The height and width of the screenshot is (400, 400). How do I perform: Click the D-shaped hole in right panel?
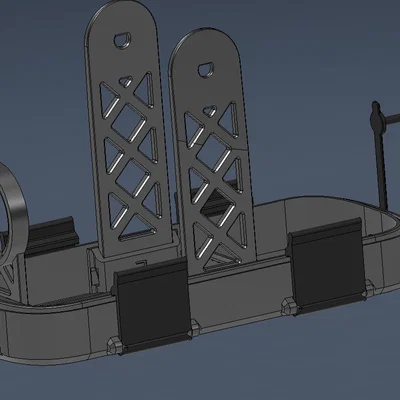206,69
